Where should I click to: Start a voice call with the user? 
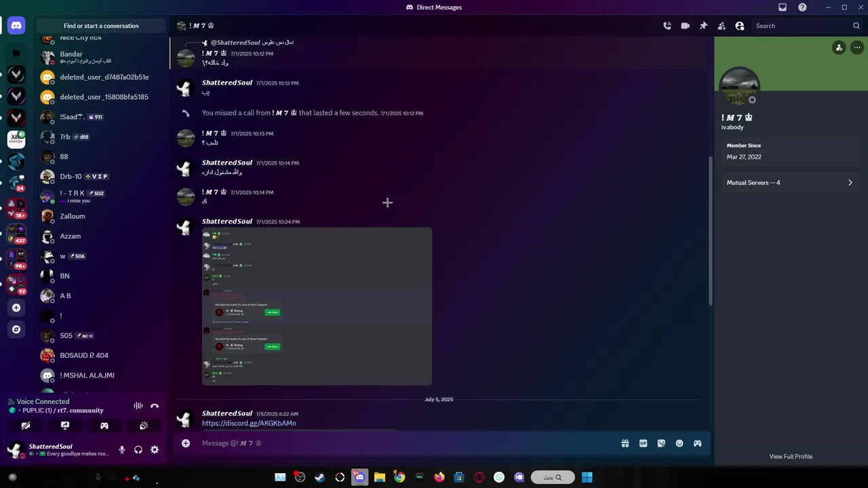tap(667, 26)
